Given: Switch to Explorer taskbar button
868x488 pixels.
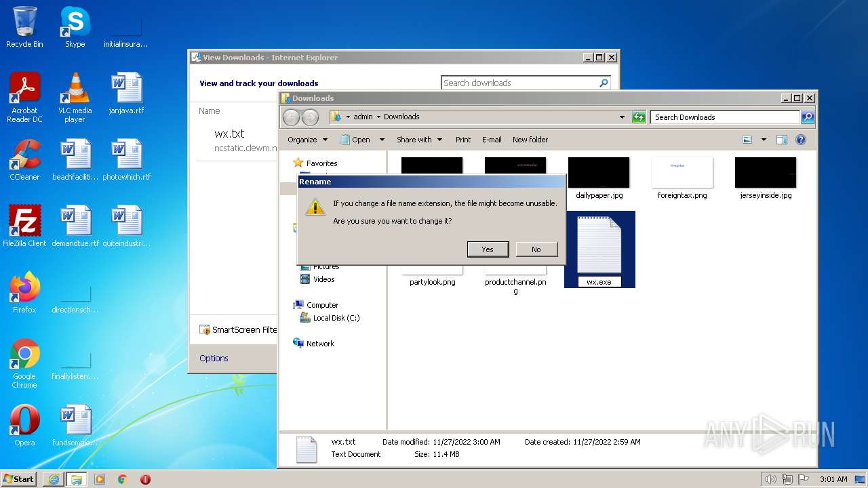Looking at the screenshot, I should (76, 479).
